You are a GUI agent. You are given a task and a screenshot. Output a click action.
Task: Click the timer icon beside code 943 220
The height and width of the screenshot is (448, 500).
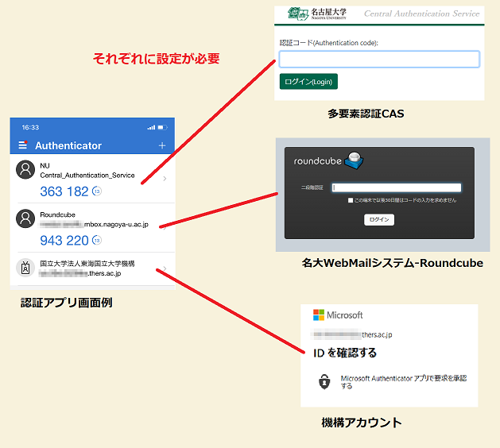97,240
